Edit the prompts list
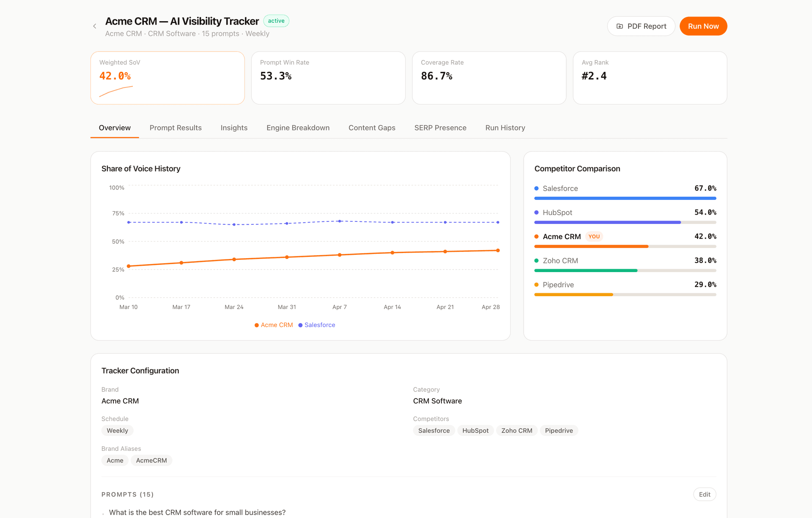This screenshot has height=518, width=812. (x=705, y=494)
